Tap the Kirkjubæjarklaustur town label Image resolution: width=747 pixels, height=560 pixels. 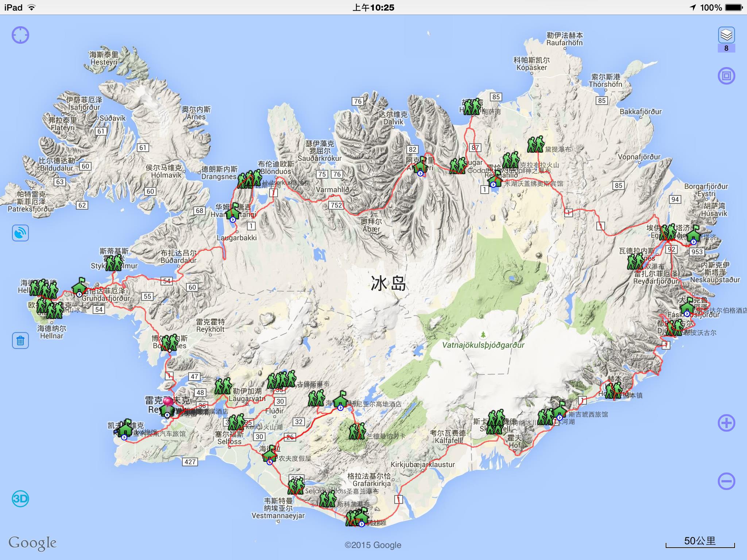click(x=423, y=464)
